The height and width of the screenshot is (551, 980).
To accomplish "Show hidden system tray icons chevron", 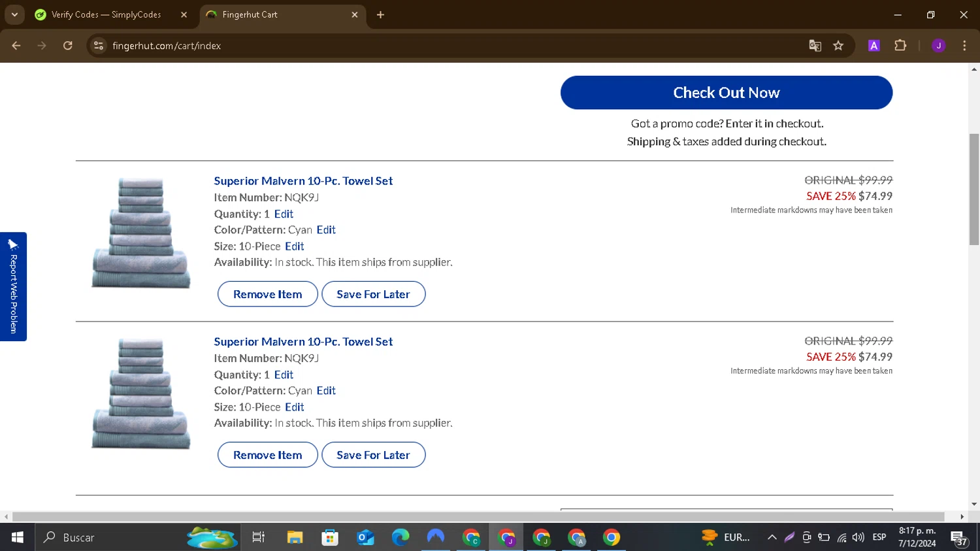I will [x=772, y=537].
